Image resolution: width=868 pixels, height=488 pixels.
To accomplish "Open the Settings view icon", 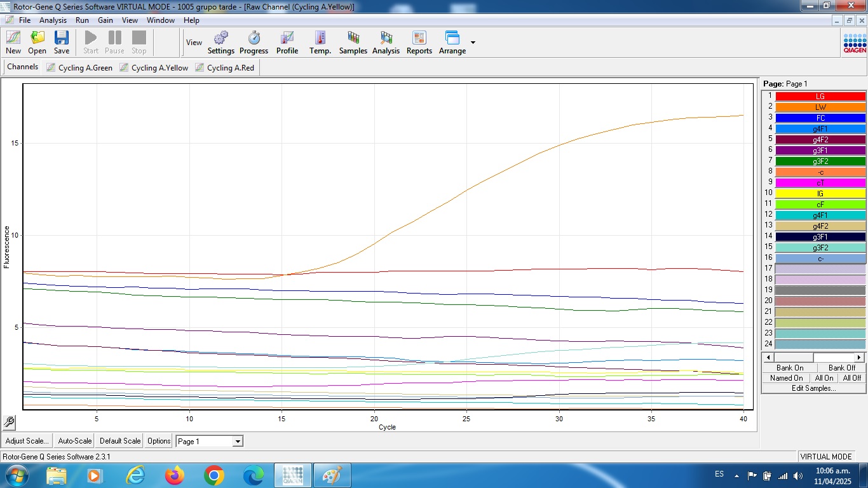I will pos(221,43).
